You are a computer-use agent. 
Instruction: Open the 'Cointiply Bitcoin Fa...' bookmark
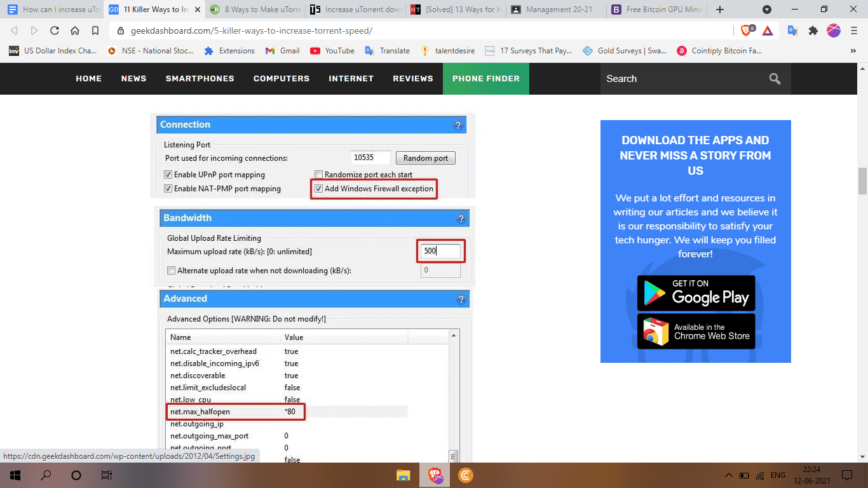coord(719,51)
